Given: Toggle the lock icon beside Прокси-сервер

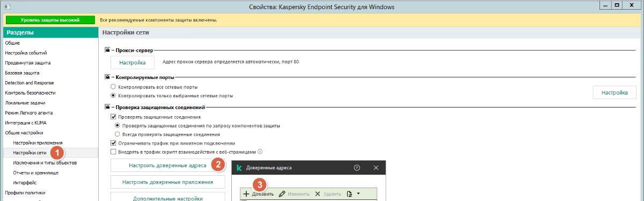Looking at the screenshot, I should pyautogui.click(x=107, y=50).
